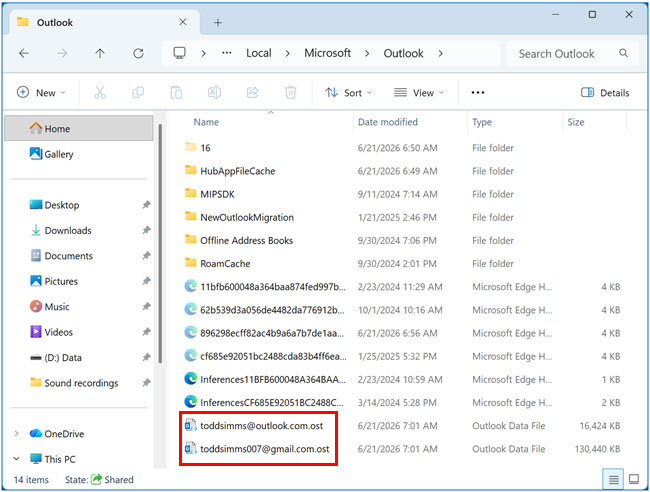
Task: Sort by Name column header
Action: (206, 122)
